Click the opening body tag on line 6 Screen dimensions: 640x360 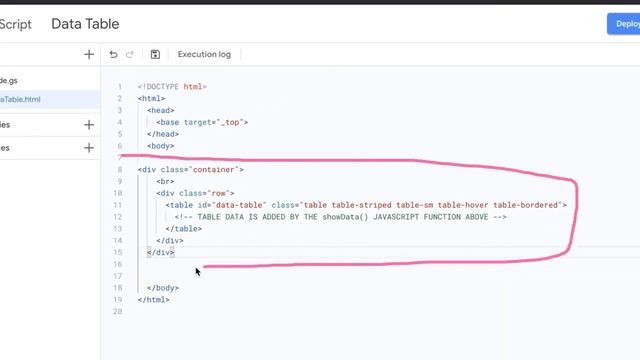161,146
